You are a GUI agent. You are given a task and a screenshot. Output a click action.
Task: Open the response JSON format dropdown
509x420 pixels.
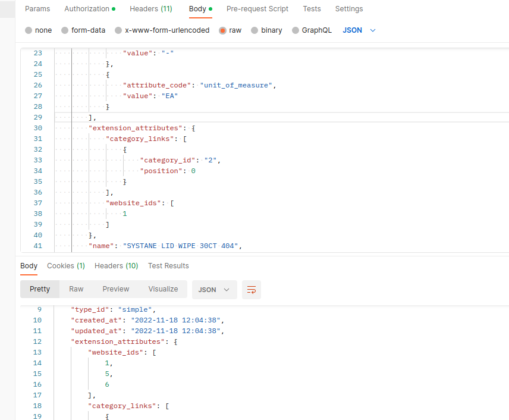pyautogui.click(x=214, y=290)
